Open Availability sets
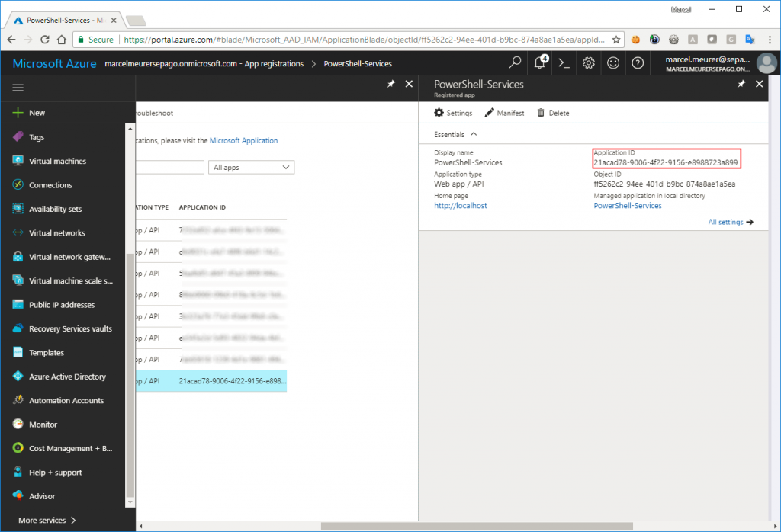 [x=55, y=209]
